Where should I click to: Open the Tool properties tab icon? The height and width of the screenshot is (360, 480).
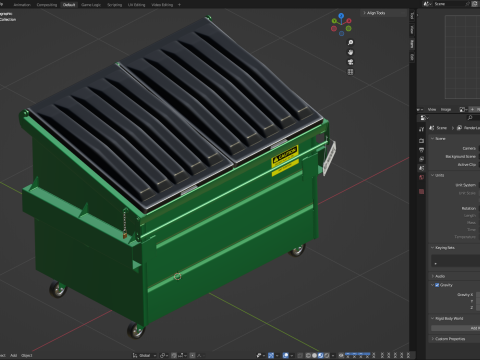[x=422, y=129]
